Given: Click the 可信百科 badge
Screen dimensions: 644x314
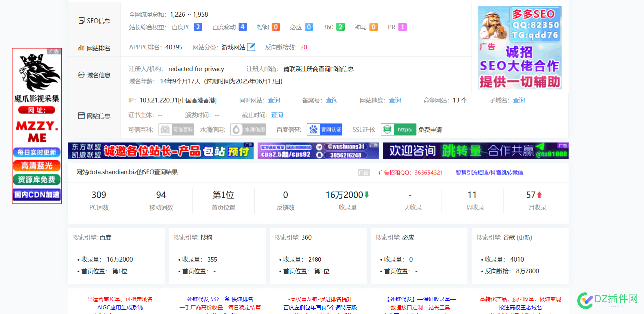Looking at the screenshot, I should tap(176, 129).
